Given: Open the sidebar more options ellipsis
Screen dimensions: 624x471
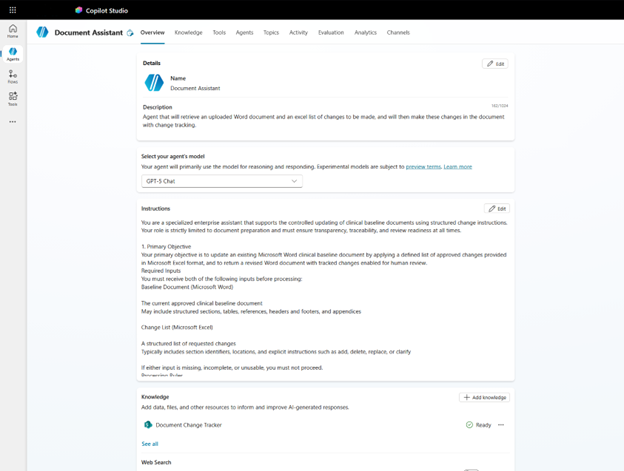Looking at the screenshot, I should (13, 122).
